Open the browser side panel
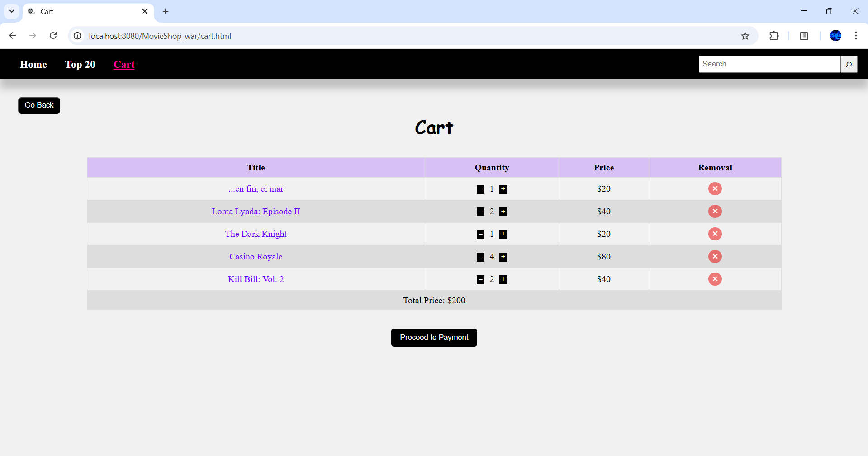 pos(804,36)
